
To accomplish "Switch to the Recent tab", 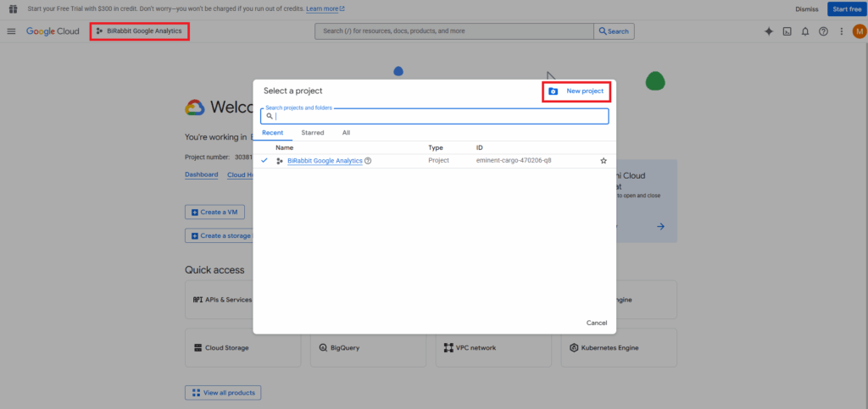I will (272, 133).
